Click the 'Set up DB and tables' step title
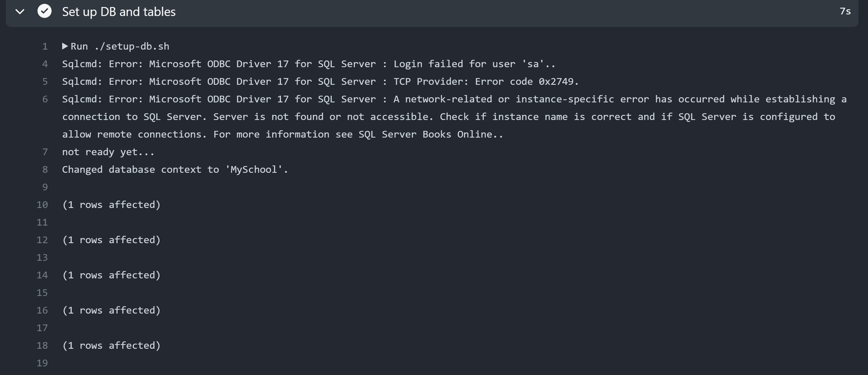The width and height of the screenshot is (868, 375). 119,12
